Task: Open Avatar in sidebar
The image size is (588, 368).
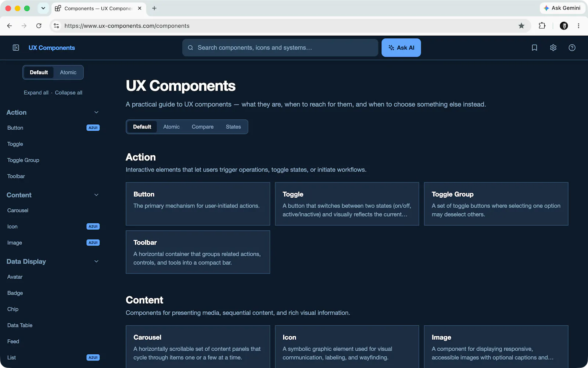Action: 15,277
